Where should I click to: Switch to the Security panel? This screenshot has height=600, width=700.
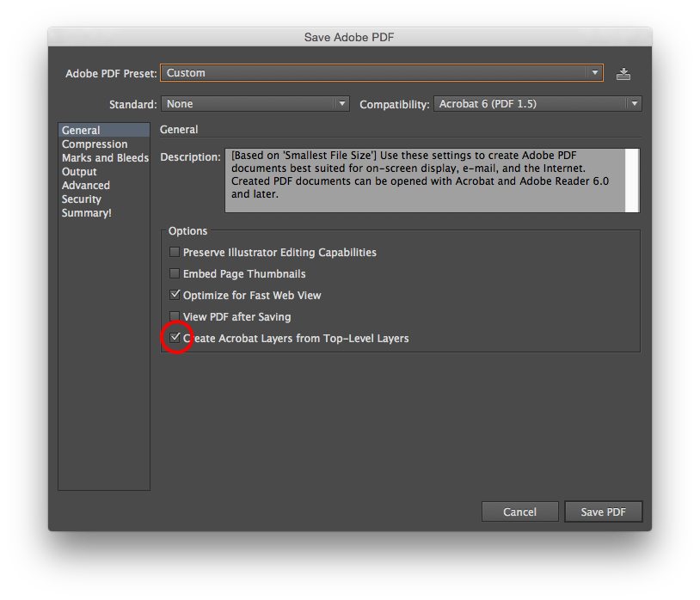81,199
